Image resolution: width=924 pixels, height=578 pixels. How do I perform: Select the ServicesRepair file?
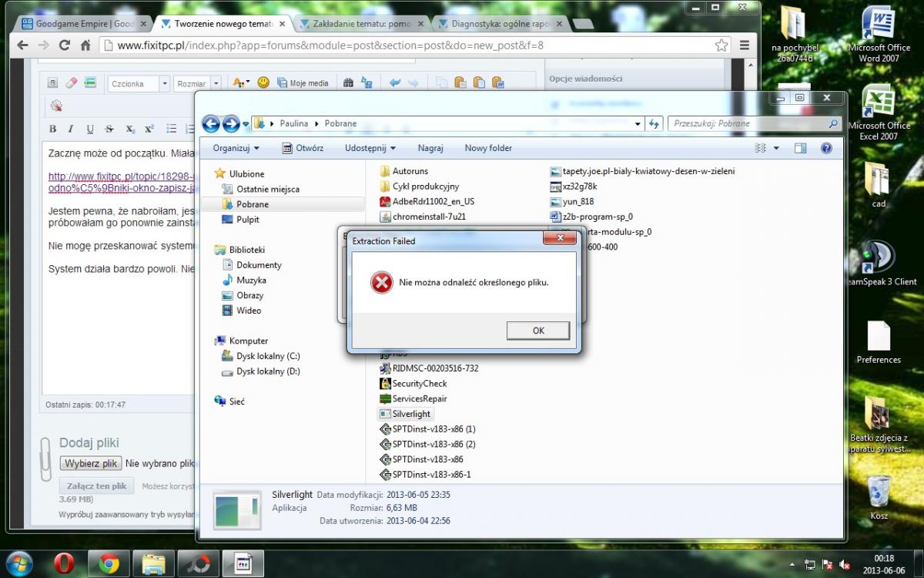tap(419, 399)
